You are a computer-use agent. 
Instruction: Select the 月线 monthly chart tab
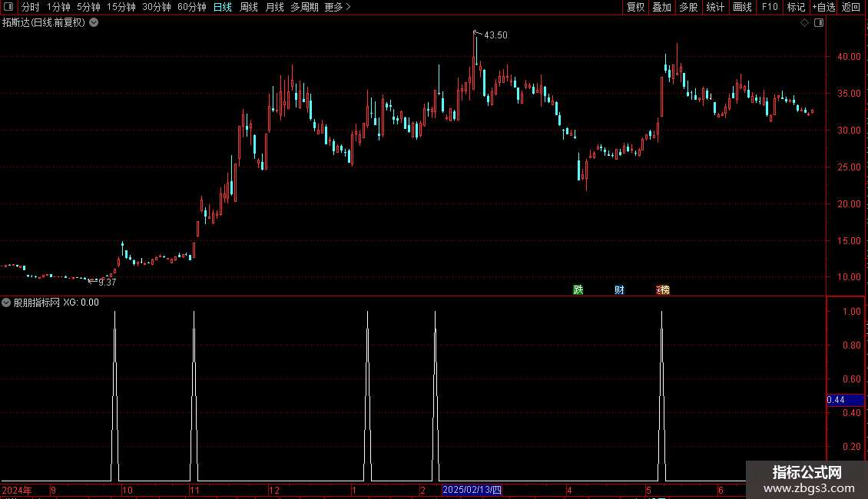pyautogui.click(x=274, y=7)
